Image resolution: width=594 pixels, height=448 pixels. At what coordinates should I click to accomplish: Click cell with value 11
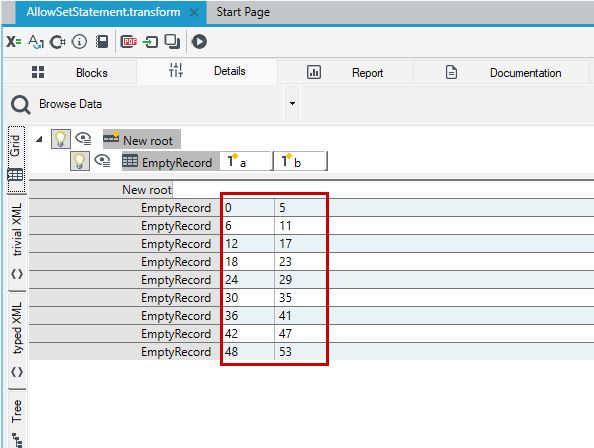(300, 226)
